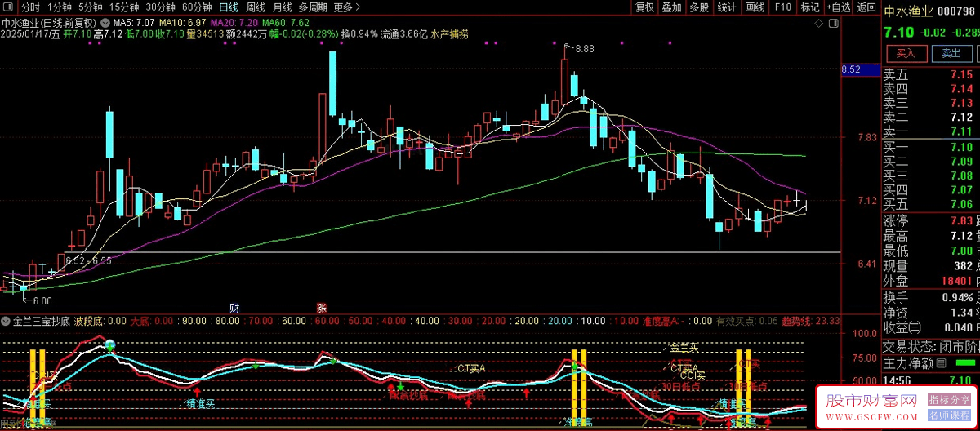Toggle the side panel icon beside the diamond

(835, 24)
